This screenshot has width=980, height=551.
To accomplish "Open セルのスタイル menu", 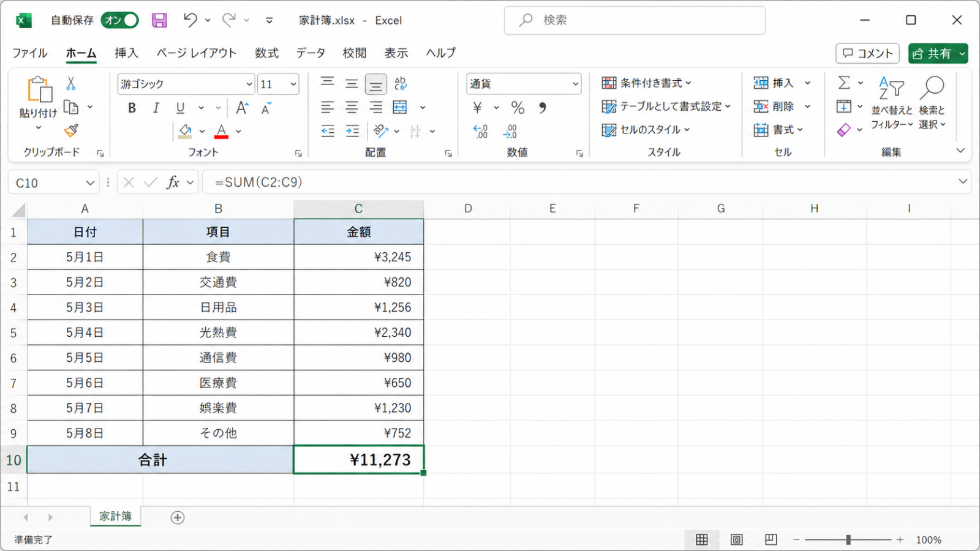I will pyautogui.click(x=646, y=130).
